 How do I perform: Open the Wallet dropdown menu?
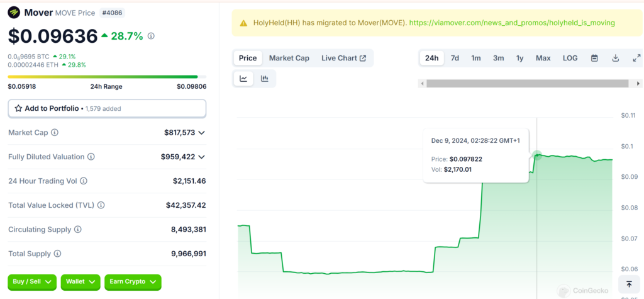[x=81, y=282]
